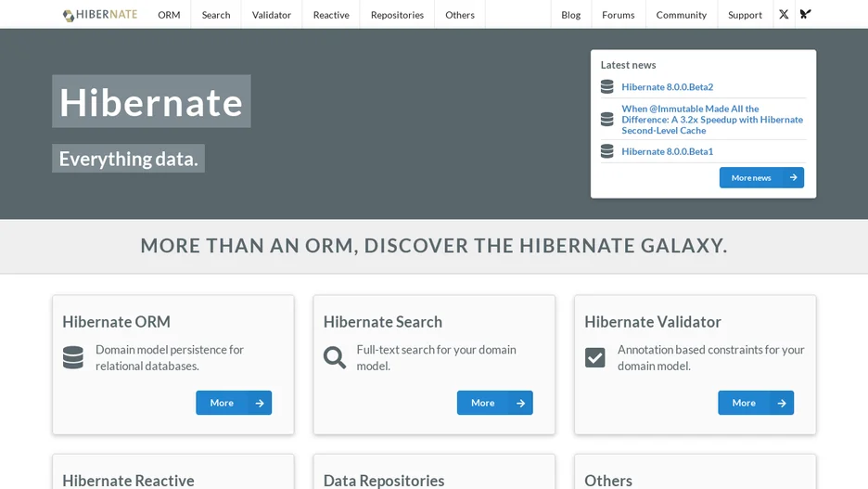This screenshot has width=868, height=489.
Task: Click More in the Hibernate ORM card
Action: click(x=234, y=403)
